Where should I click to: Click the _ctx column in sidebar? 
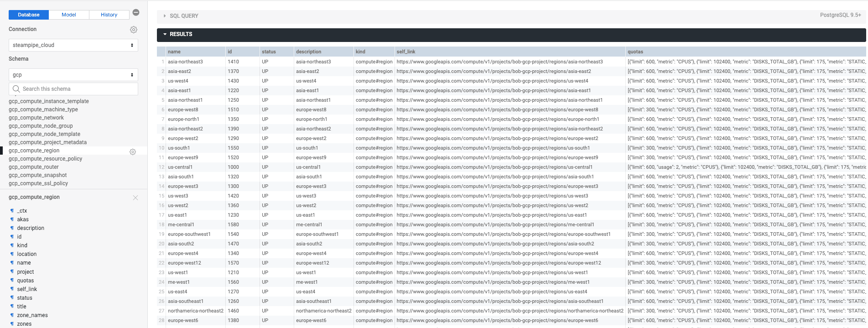tap(22, 211)
